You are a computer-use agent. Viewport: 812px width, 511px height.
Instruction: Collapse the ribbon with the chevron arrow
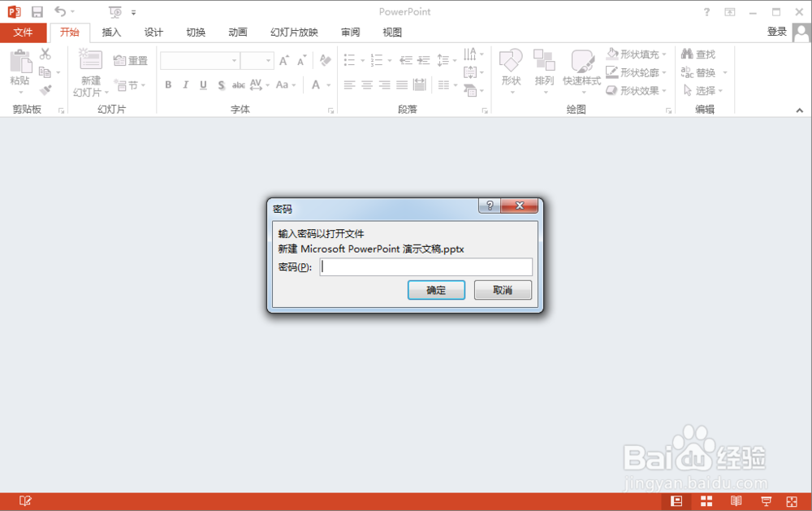[800, 110]
